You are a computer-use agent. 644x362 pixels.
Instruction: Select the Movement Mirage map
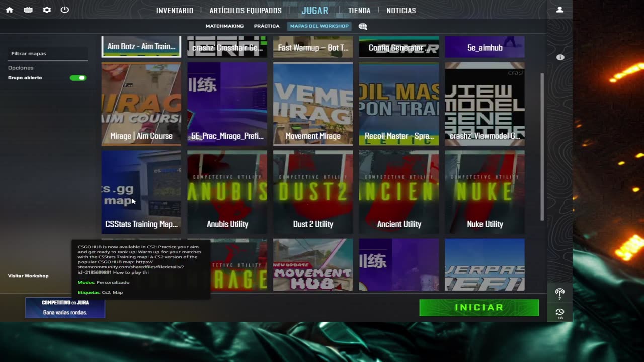(313, 104)
